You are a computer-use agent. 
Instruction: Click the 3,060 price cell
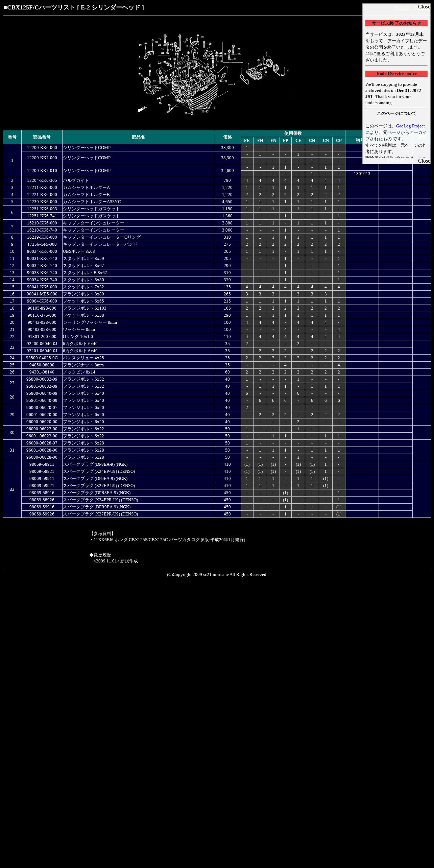click(x=227, y=230)
